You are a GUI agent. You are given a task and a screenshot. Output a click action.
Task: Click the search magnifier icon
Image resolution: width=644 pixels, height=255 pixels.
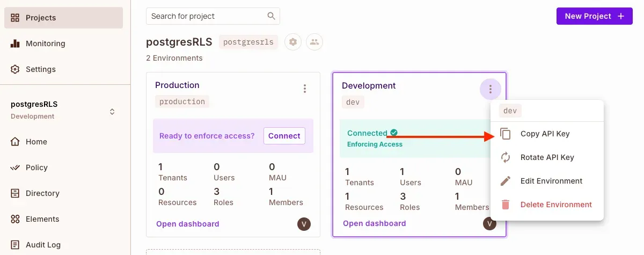pyautogui.click(x=272, y=16)
